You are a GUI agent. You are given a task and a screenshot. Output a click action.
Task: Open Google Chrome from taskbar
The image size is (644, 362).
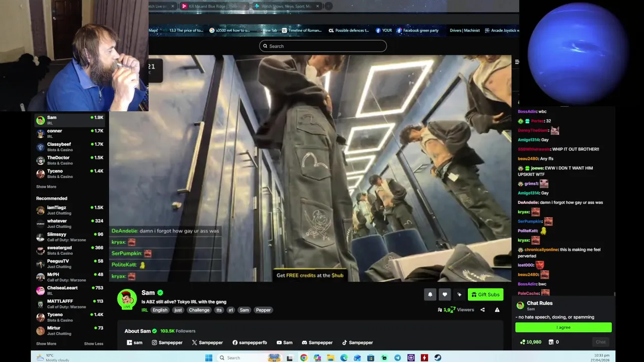(x=303, y=357)
